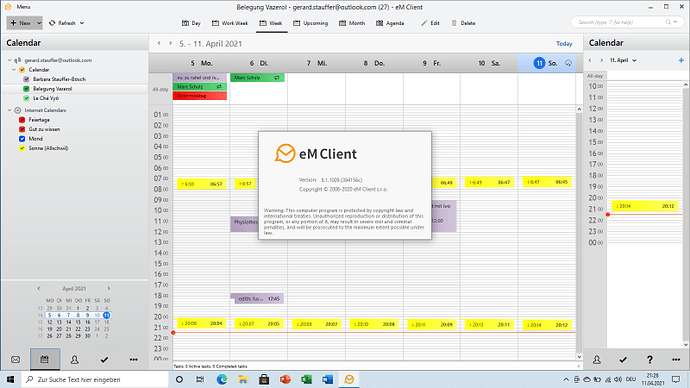Show contacts in right sidebar panel
The width and height of the screenshot is (690, 388).
coord(597,360)
